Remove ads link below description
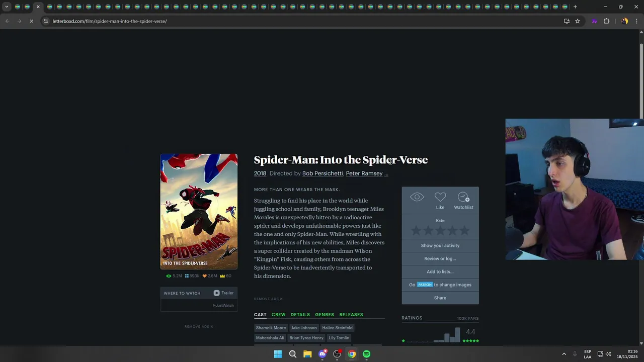This screenshot has width=644, height=362. pyautogui.click(x=268, y=299)
